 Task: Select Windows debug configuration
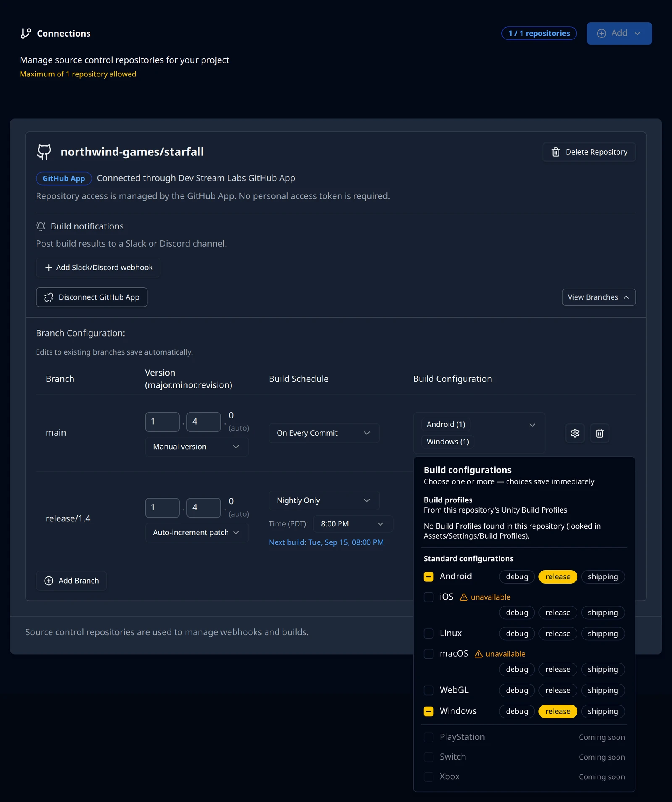517,711
